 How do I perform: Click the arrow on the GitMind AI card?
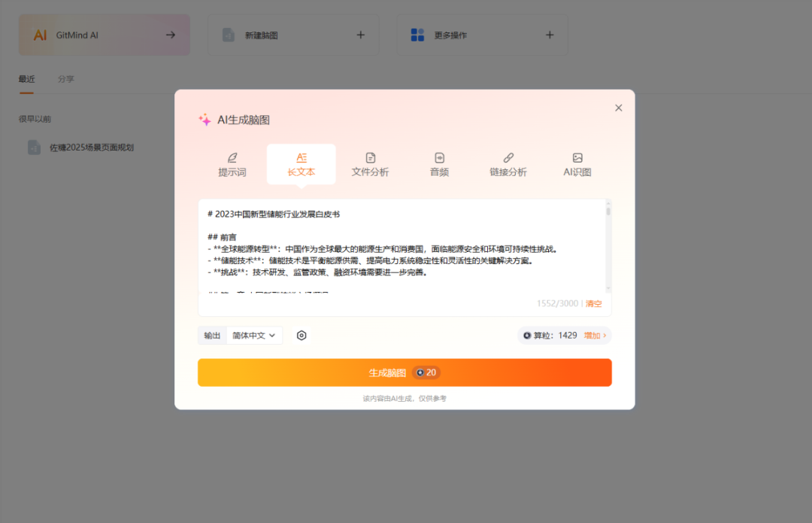pyautogui.click(x=171, y=35)
